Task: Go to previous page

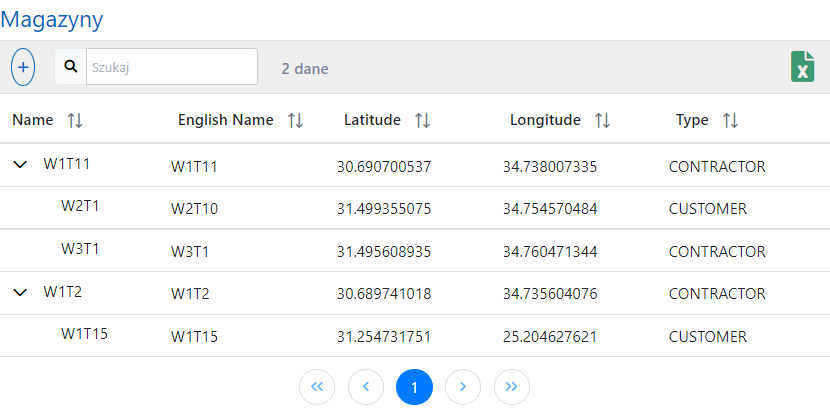Action: tap(366, 387)
